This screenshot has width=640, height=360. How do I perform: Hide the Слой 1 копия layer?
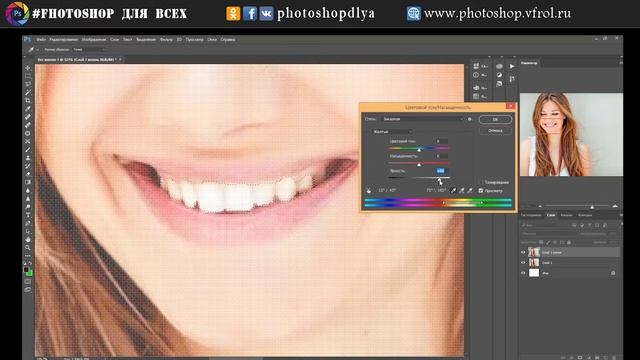523,252
